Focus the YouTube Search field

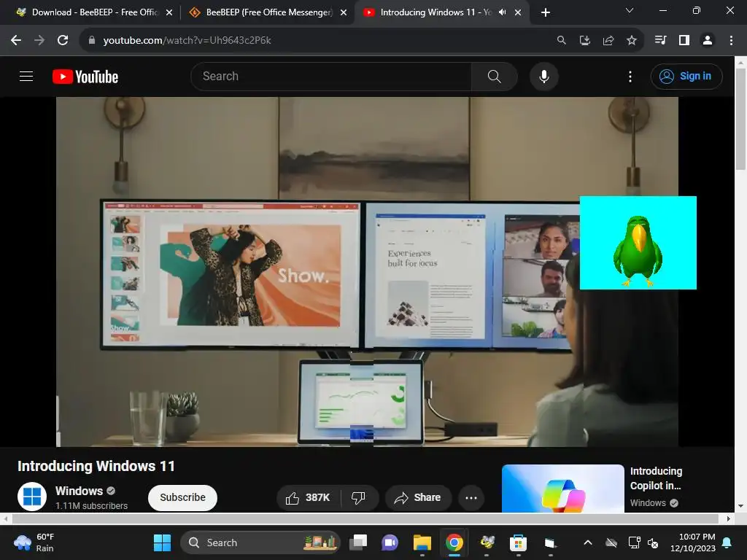pos(331,76)
